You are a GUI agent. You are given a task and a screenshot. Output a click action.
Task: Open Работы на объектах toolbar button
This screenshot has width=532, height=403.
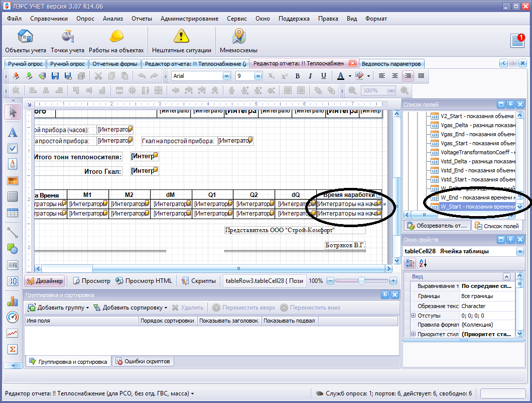coord(116,41)
